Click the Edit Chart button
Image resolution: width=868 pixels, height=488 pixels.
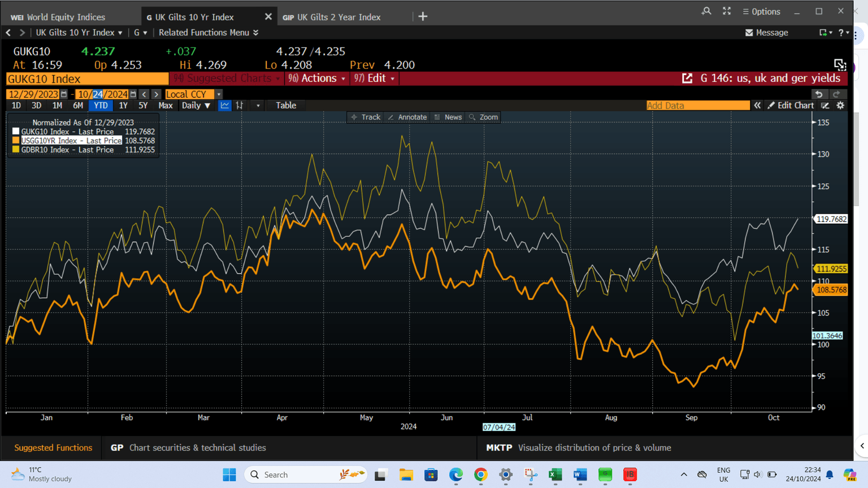[790, 106]
